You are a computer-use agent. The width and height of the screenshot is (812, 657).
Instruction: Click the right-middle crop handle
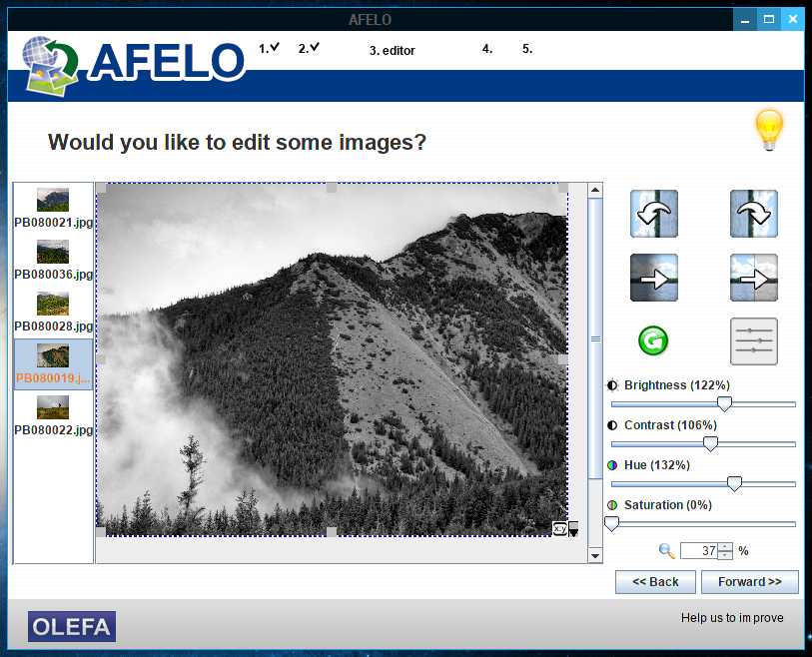tap(563, 358)
